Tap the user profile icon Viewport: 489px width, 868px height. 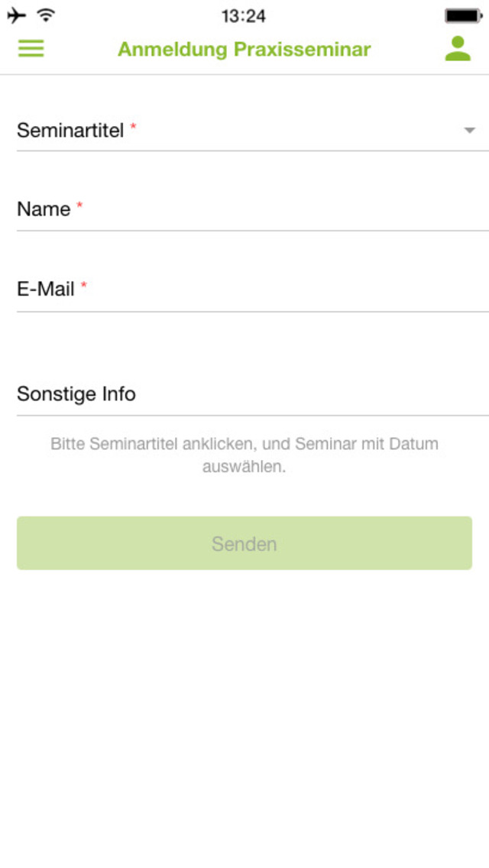click(x=458, y=48)
